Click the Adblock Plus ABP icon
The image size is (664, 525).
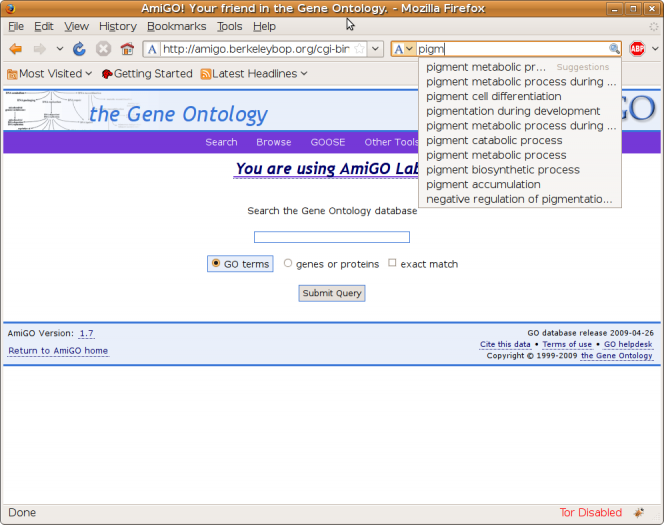637,49
